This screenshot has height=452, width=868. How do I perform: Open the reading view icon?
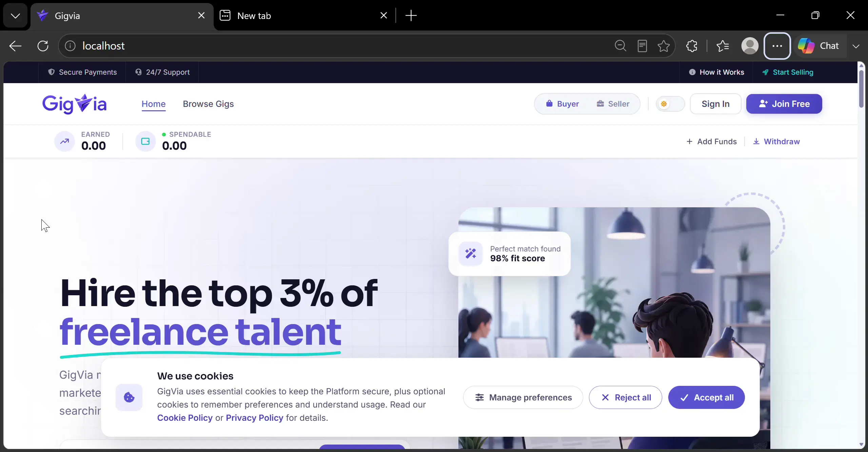pos(642,46)
